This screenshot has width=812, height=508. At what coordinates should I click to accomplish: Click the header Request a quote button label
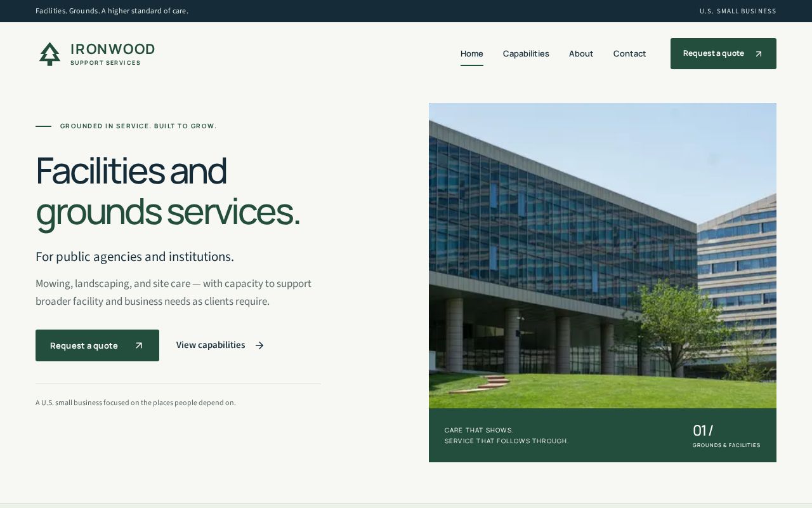coord(714,53)
